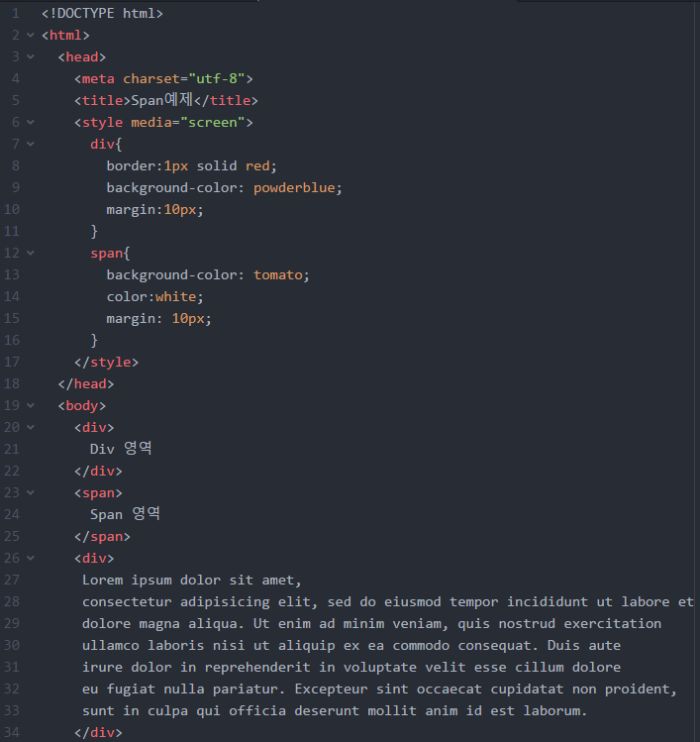700x742 pixels.
Task: Fold the span element on line 23
Action: [x=31, y=492]
